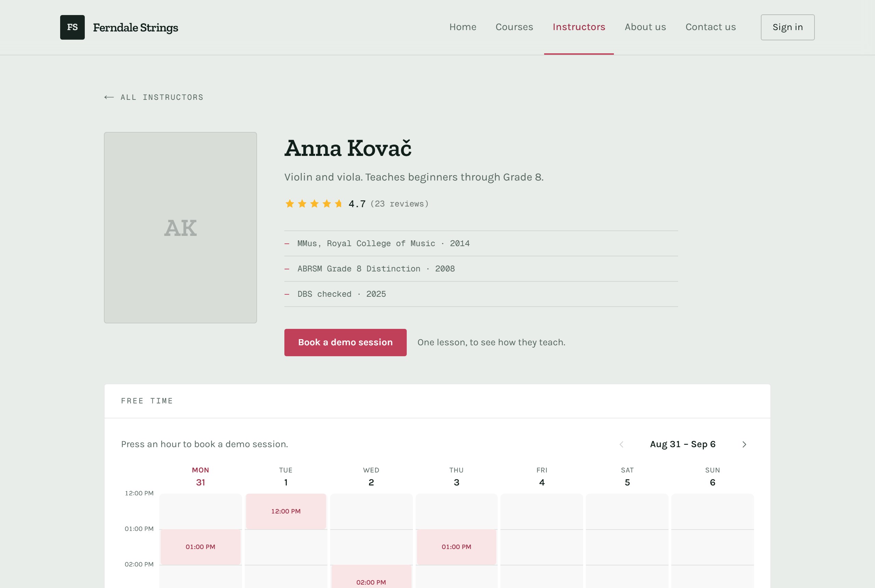Viewport: 875px width, 588px height.
Task: Select Monday 31 column header
Action: click(201, 477)
